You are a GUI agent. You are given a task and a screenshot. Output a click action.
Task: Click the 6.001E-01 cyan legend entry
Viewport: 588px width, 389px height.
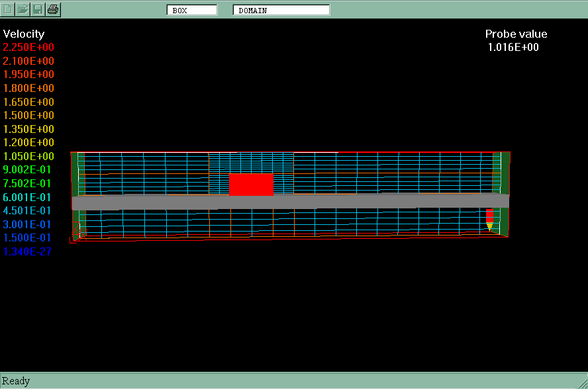pos(28,197)
